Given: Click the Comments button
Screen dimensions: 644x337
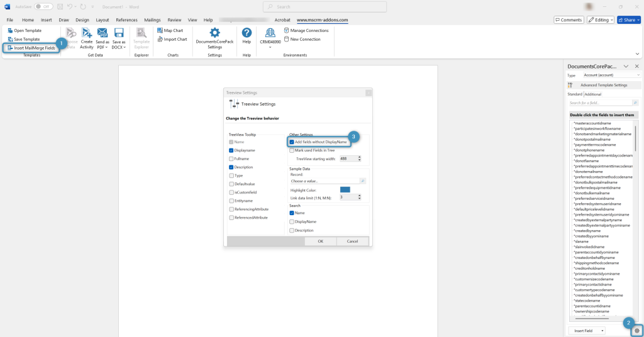Looking at the screenshot, I should [x=569, y=19].
